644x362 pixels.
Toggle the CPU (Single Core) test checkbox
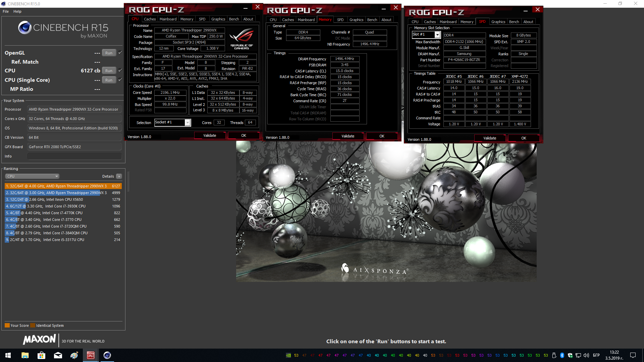[120, 80]
